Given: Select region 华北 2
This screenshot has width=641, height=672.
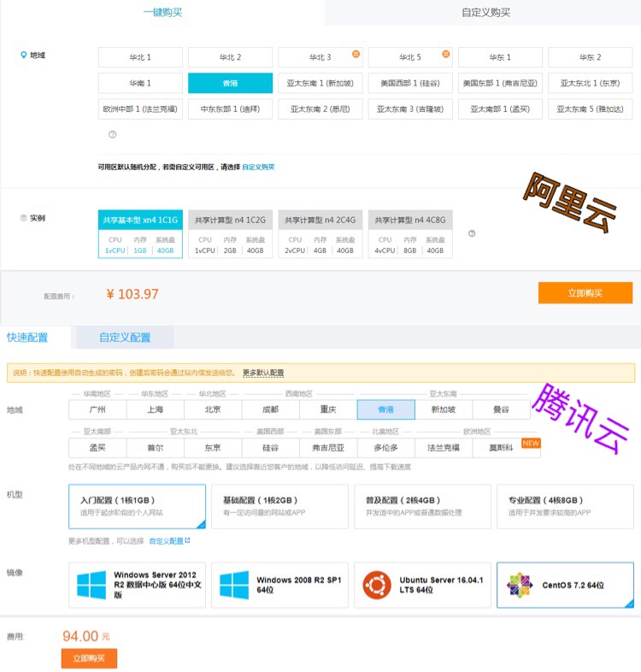Looking at the screenshot, I should pyautogui.click(x=231, y=57).
